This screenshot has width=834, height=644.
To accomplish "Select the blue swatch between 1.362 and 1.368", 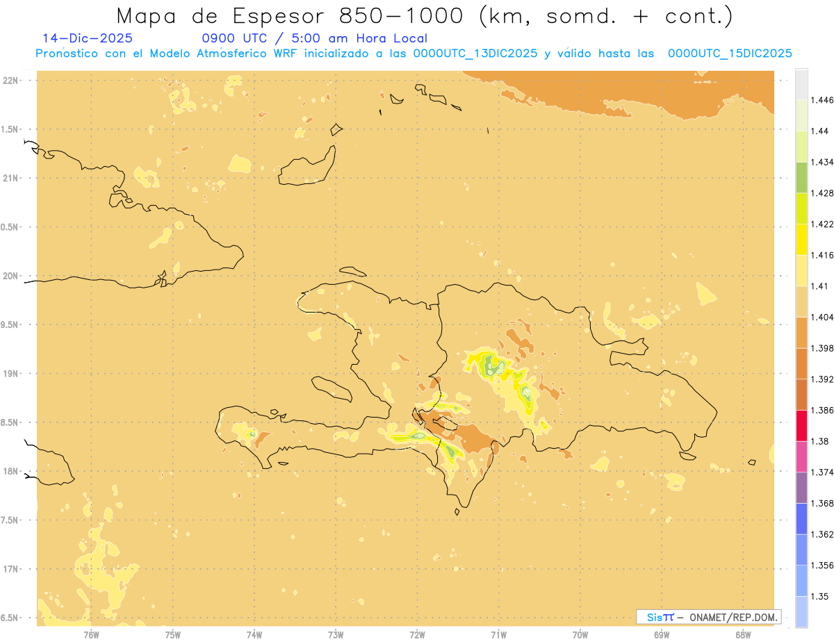I will tap(801, 518).
